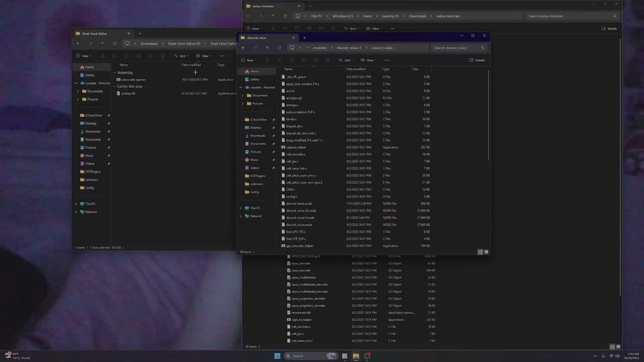Toggle Details pane in discord_voice window
Screen dimensions: 644x362
coord(477,60)
